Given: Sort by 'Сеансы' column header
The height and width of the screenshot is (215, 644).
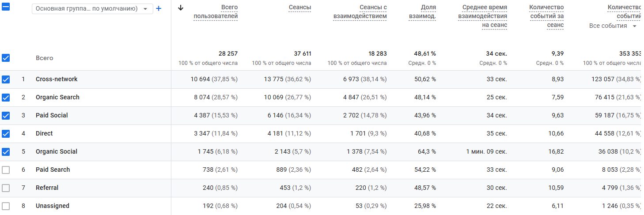Looking at the screenshot, I should pos(299,8).
